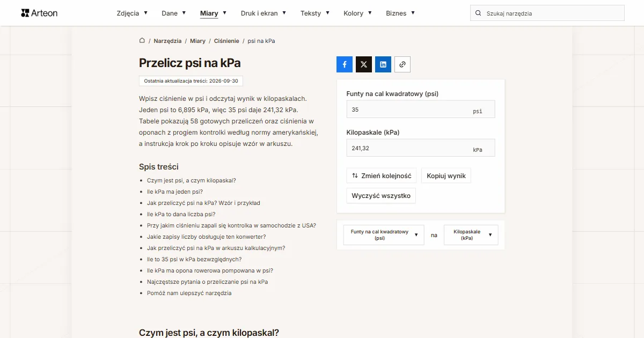644x338 pixels.
Task: Jump to Ile kPa ma jeden psi?
Action: [175, 192]
